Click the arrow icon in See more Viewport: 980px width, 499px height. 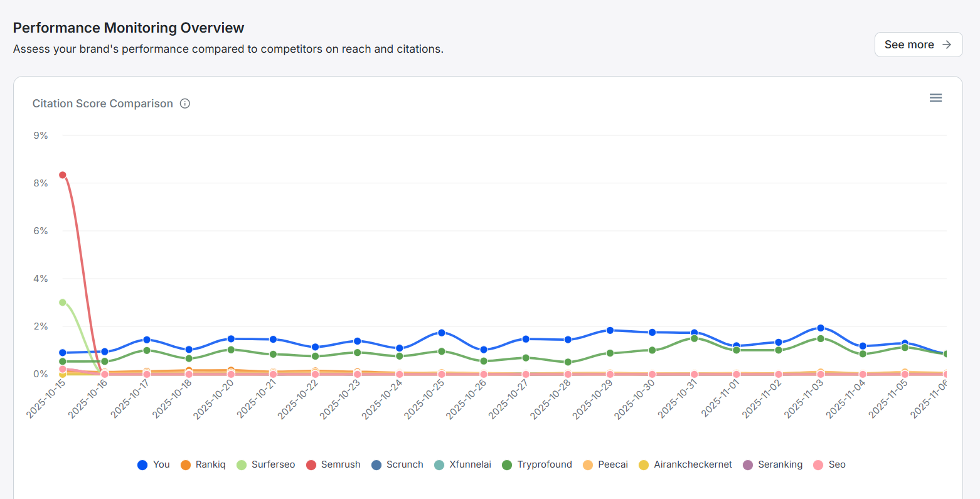coord(947,45)
